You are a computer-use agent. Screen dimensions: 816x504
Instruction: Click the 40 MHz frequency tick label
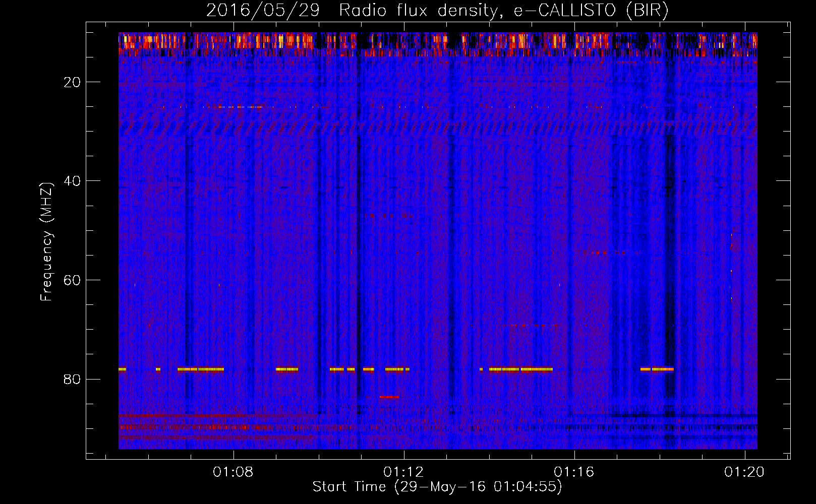(72, 181)
